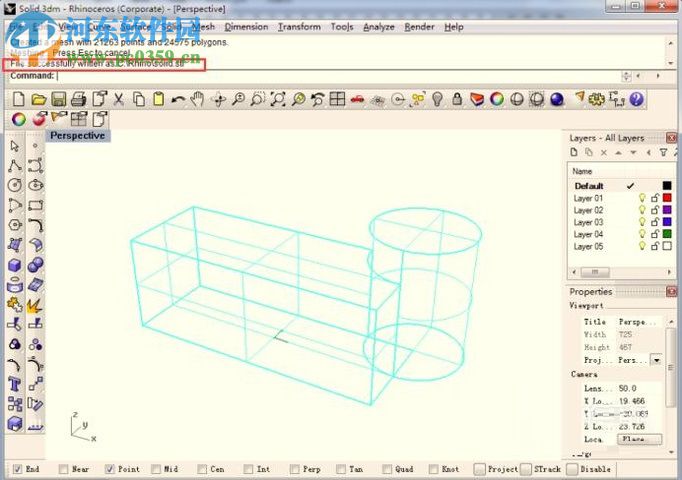Viewport: 682px width, 480px height.
Task: Click the Explode icon in side toolbar
Action: (x=35, y=306)
